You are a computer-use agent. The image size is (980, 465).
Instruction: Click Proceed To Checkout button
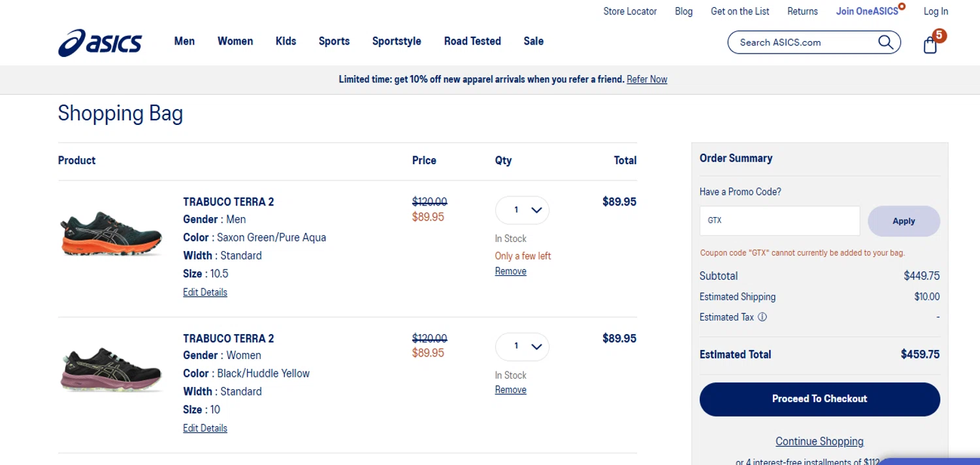[x=819, y=399]
